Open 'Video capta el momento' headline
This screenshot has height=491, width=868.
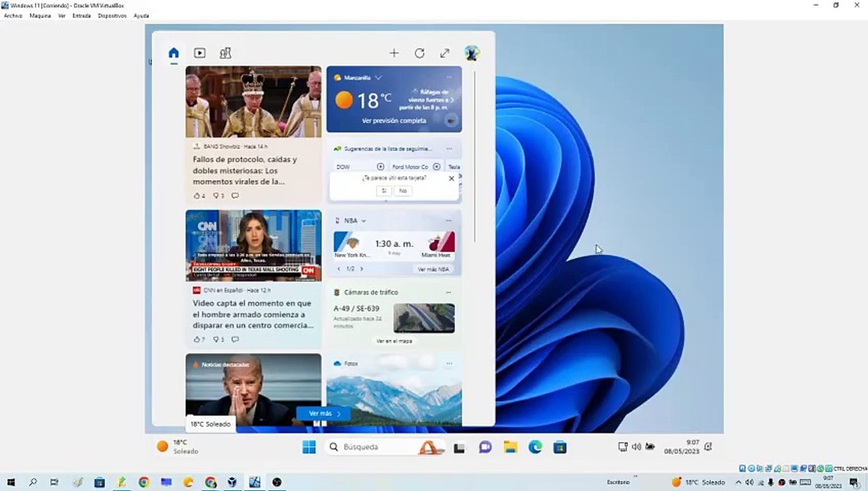click(x=253, y=314)
